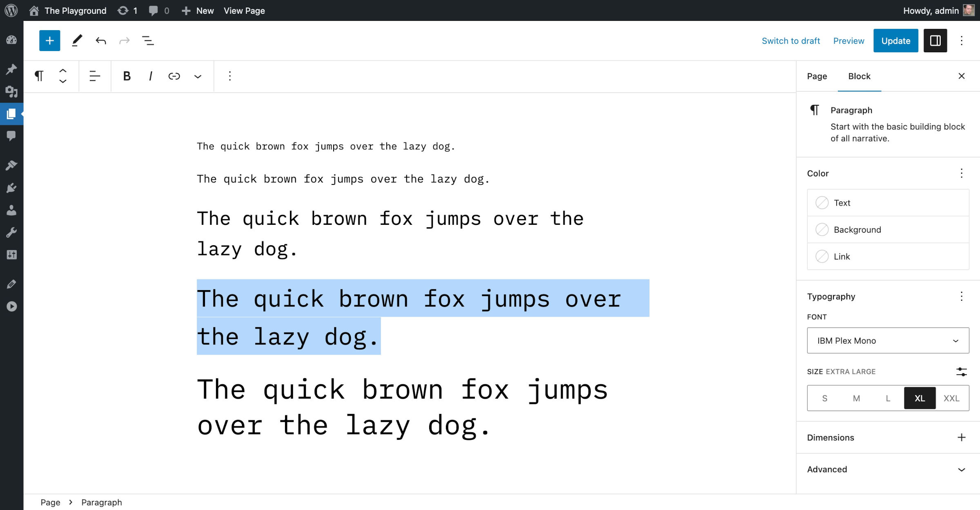The image size is (980, 510).
Task: Collapse the admin sidebar menu
Action: pos(11,306)
